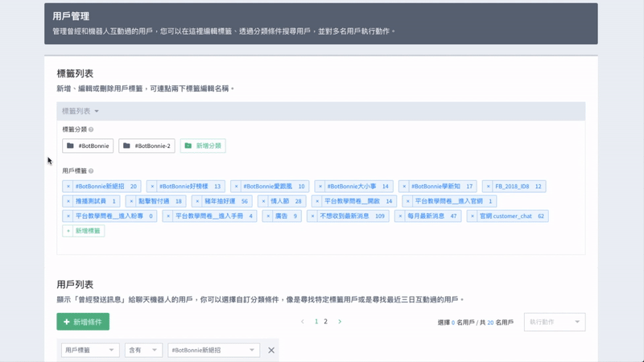Click the 每月最新消息 tag label
Viewport: 644px width, 362px height.
click(426, 216)
